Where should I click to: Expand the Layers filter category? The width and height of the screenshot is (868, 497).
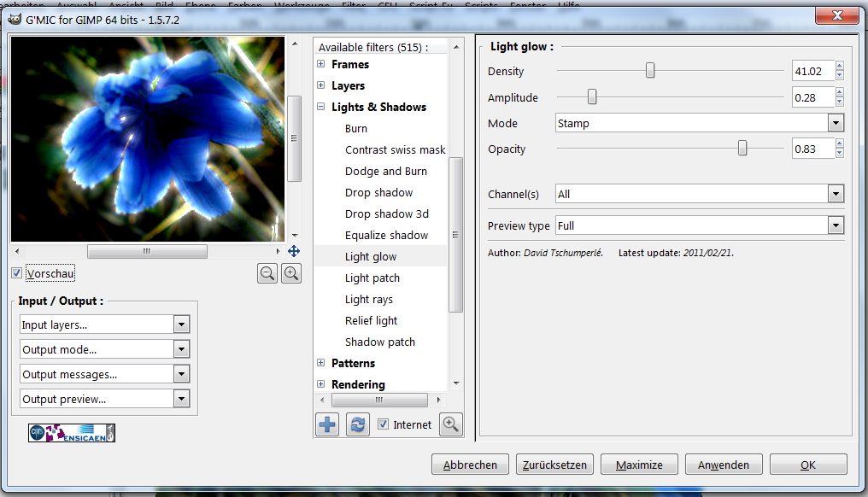click(x=320, y=85)
